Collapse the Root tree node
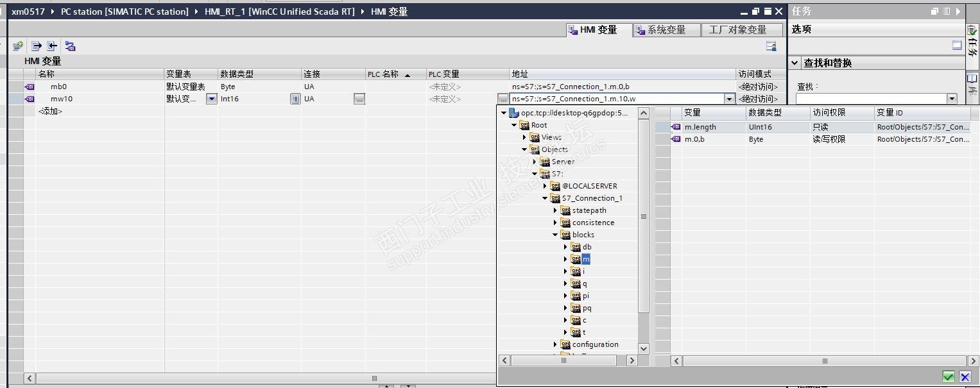The image size is (980, 388). [514, 125]
